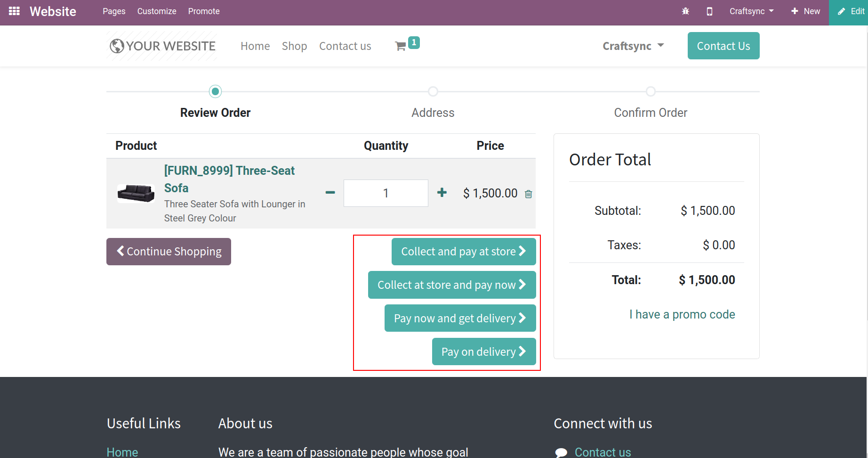Open the shopping cart icon
The height and width of the screenshot is (458, 868).
(x=401, y=46)
